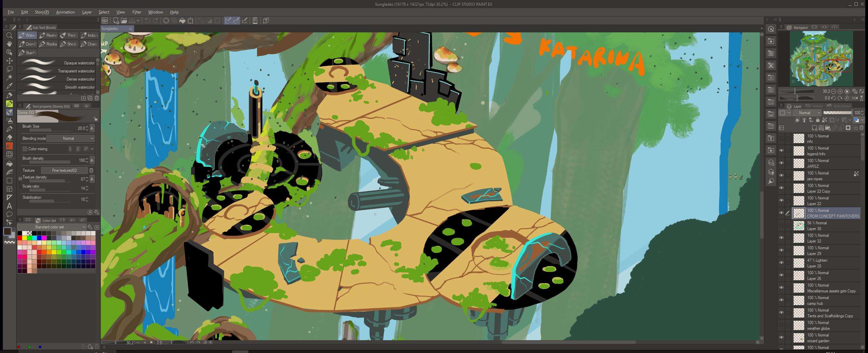Select the Text tool
The height and width of the screenshot is (353, 868).
(x=9, y=206)
